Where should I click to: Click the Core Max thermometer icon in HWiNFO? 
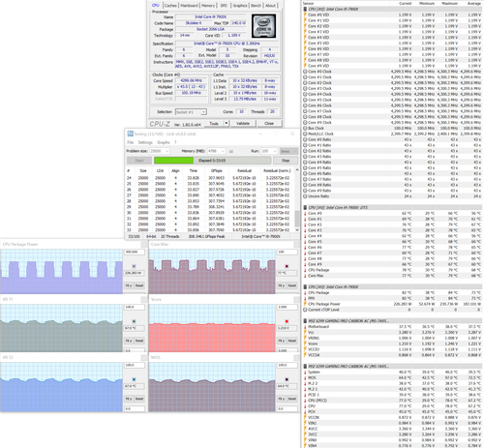(305, 276)
